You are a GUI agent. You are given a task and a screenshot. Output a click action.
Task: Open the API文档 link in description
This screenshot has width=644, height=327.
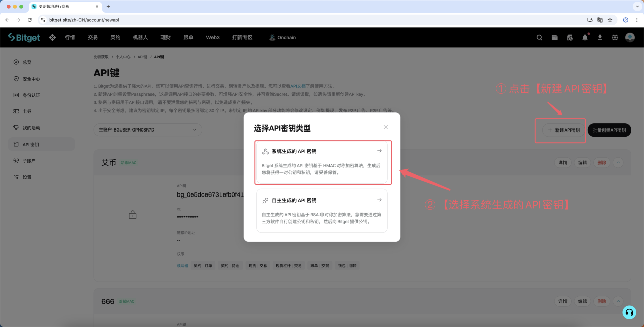point(299,86)
